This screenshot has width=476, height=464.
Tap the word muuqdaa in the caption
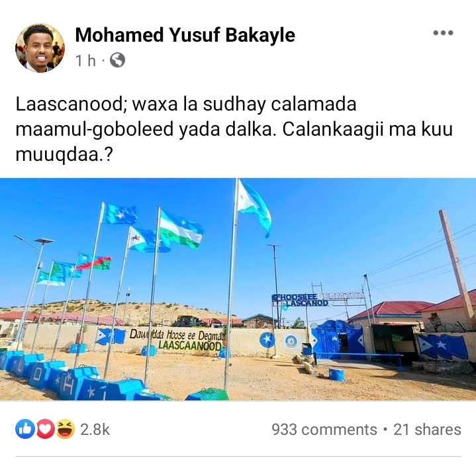pos(57,155)
